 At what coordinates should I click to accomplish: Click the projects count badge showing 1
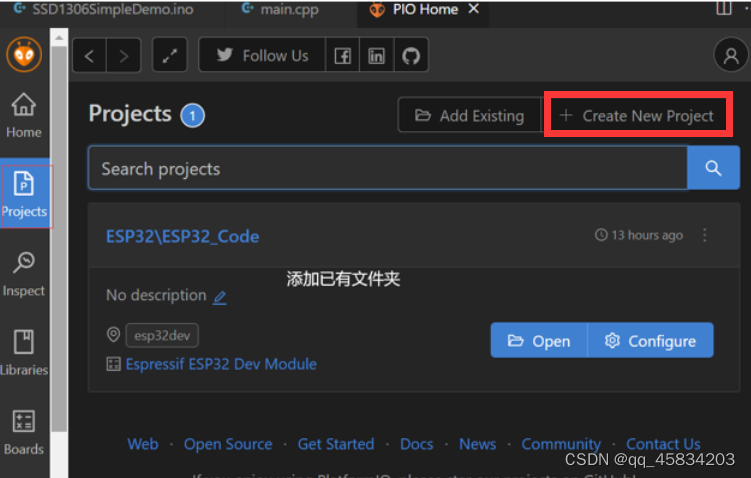pyautogui.click(x=193, y=115)
